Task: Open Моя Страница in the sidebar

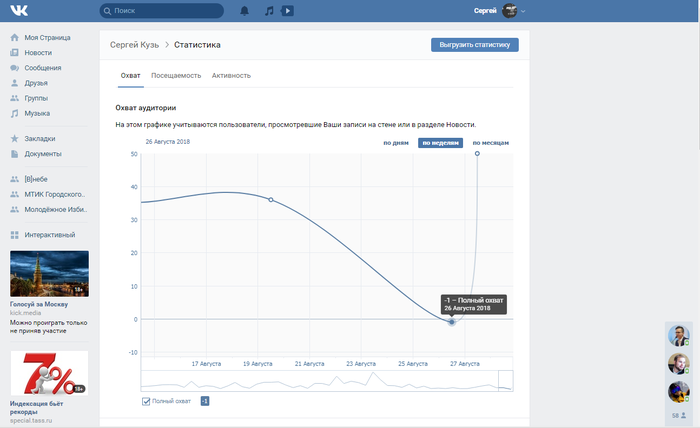Action: tap(44, 37)
